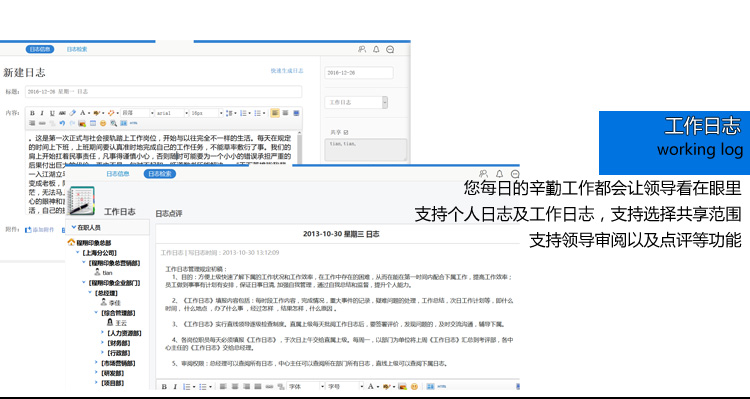Expand the [研发部] tree node

[x=96, y=373]
